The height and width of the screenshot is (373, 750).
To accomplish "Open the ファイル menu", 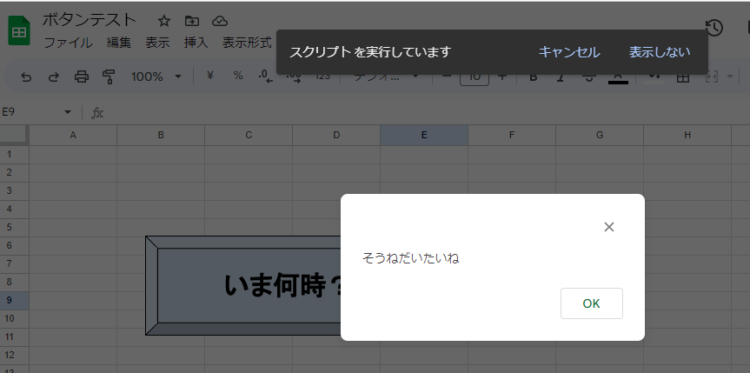I will click(68, 43).
